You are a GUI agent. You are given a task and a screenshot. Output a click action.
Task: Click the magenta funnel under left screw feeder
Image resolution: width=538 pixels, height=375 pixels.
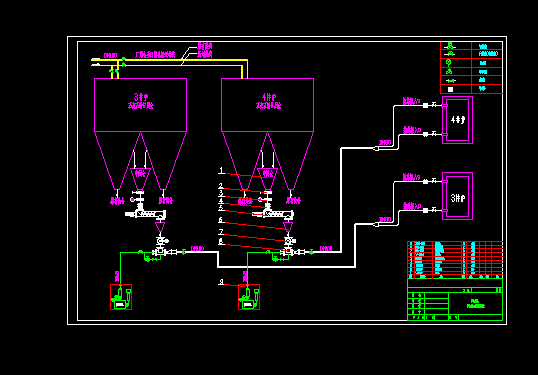pyautogui.click(x=160, y=227)
